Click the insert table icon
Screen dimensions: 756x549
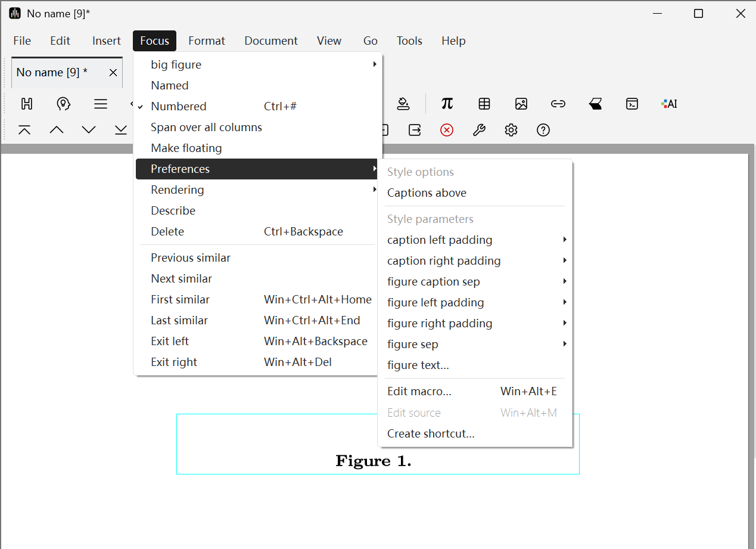coord(484,104)
